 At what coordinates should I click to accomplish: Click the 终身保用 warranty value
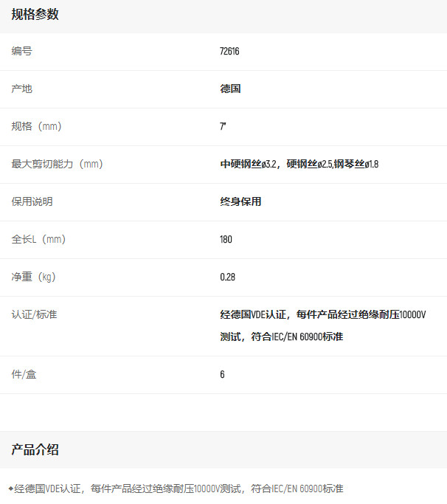(x=240, y=202)
